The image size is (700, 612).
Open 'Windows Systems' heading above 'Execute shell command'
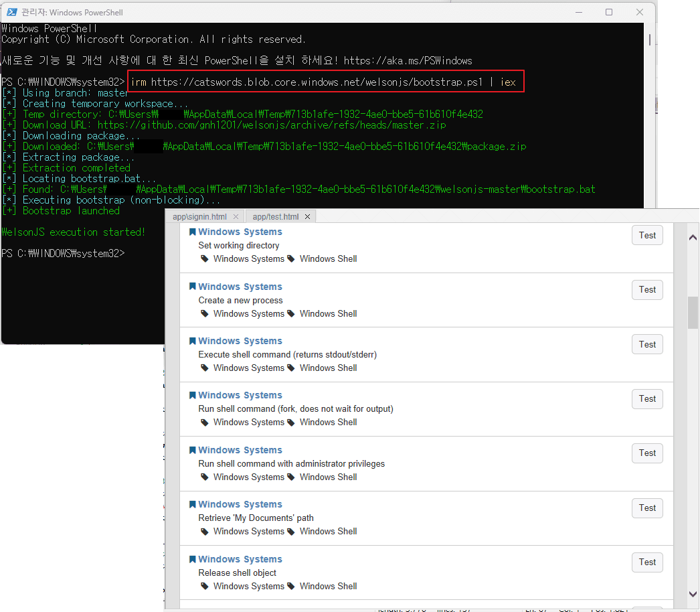(x=240, y=341)
